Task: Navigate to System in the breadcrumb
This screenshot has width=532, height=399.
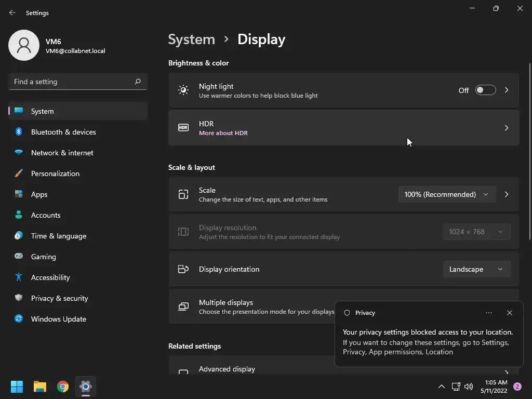Action: click(x=192, y=39)
